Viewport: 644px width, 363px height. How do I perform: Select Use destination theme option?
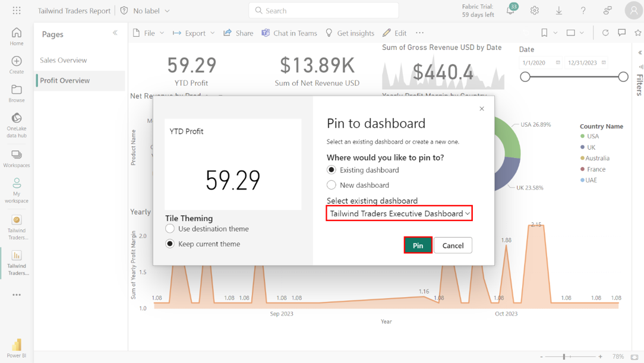tap(171, 229)
